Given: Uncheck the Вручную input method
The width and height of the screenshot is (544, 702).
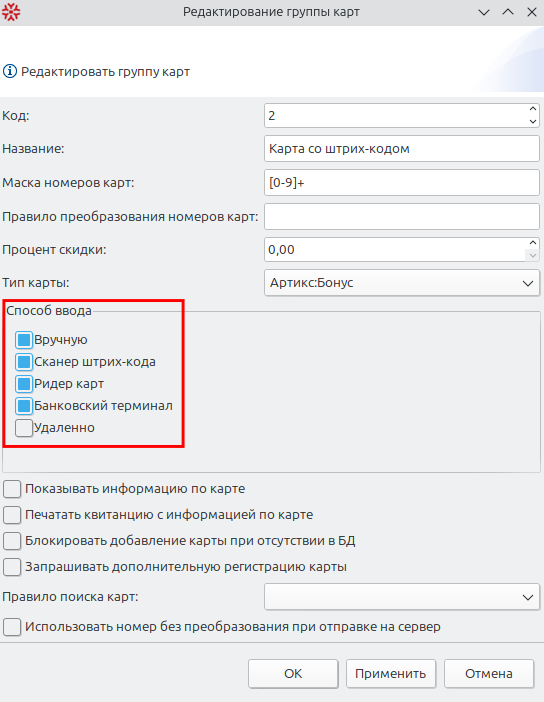Looking at the screenshot, I should pyautogui.click(x=24, y=340).
